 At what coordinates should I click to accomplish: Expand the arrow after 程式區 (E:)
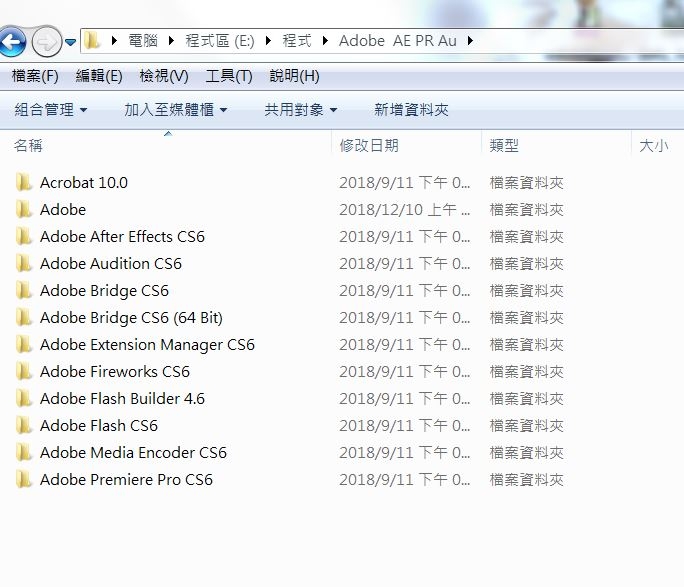pyautogui.click(x=268, y=41)
